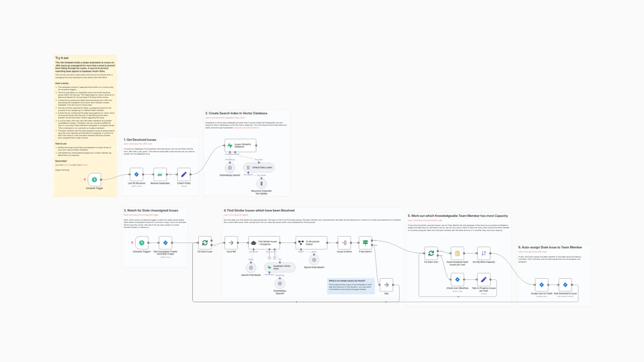Open the Check User Workflow Jira node
644x362 pixels.
(x=458, y=280)
